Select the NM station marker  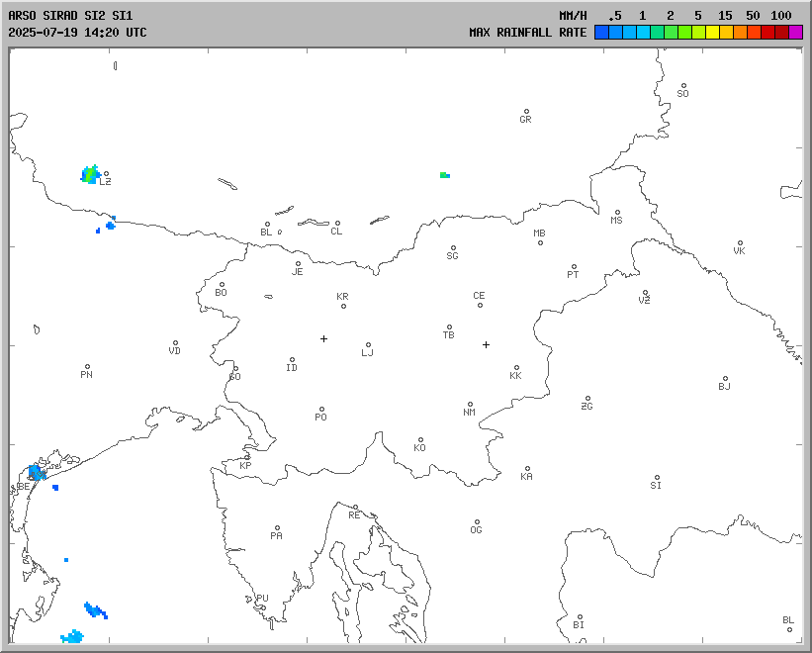(470, 405)
